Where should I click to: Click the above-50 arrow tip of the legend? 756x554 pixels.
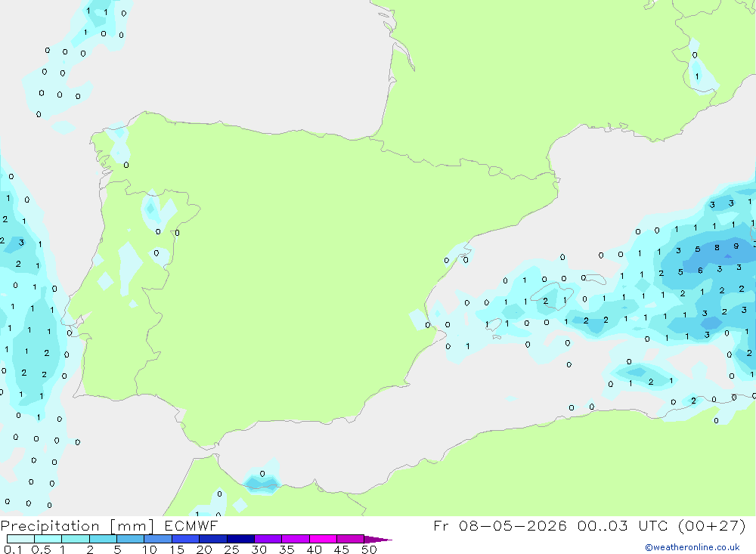pyautogui.click(x=378, y=540)
